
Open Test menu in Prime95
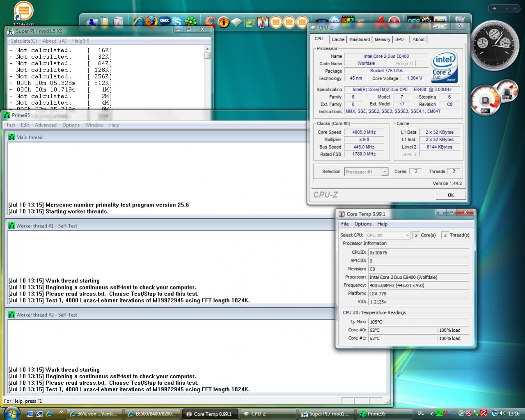(11, 125)
